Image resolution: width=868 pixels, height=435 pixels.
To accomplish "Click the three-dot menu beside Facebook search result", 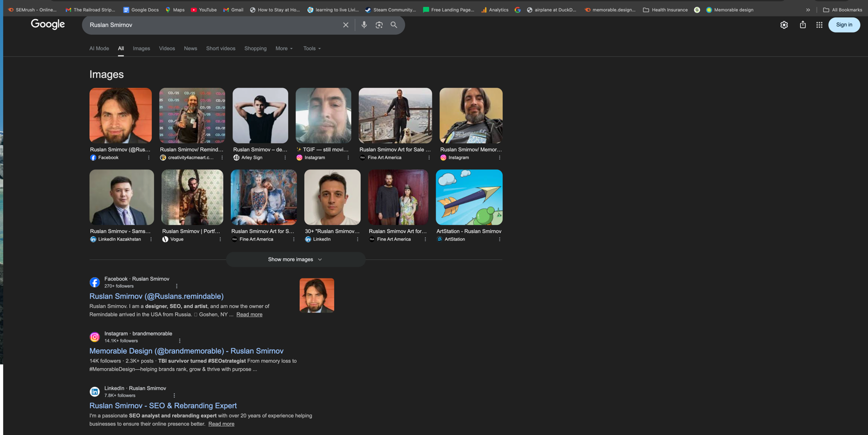I will click(x=177, y=286).
